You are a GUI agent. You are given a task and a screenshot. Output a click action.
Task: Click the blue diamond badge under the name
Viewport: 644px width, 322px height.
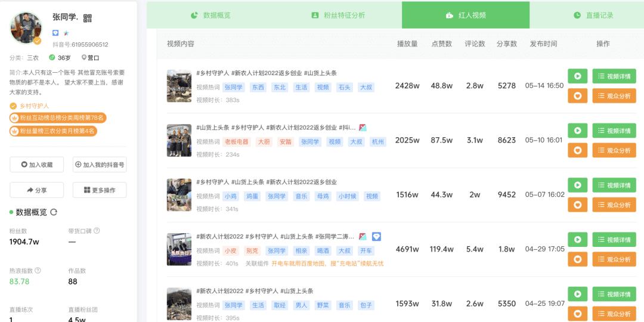pyautogui.click(x=55, y=32)
